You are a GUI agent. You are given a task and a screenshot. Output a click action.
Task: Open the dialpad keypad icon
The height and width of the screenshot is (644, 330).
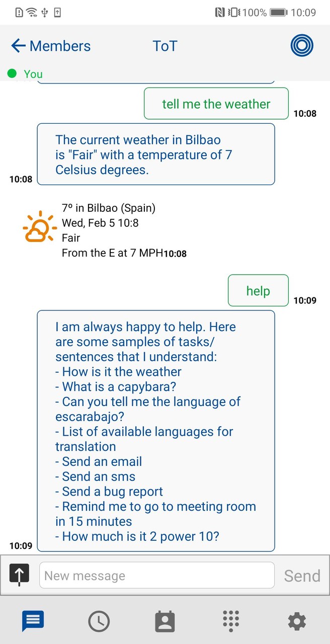coord(230,621)
